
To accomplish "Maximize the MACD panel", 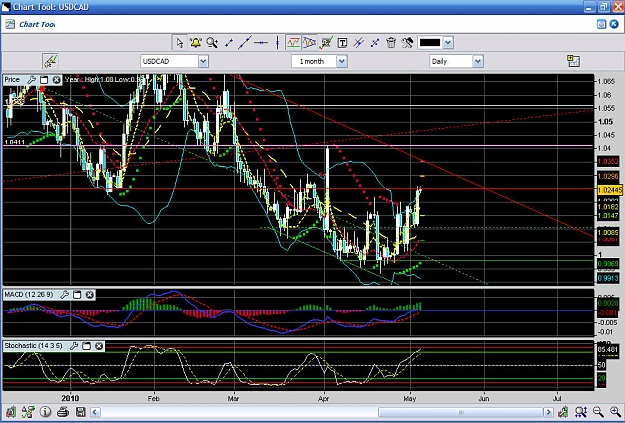I will [77, 295].
